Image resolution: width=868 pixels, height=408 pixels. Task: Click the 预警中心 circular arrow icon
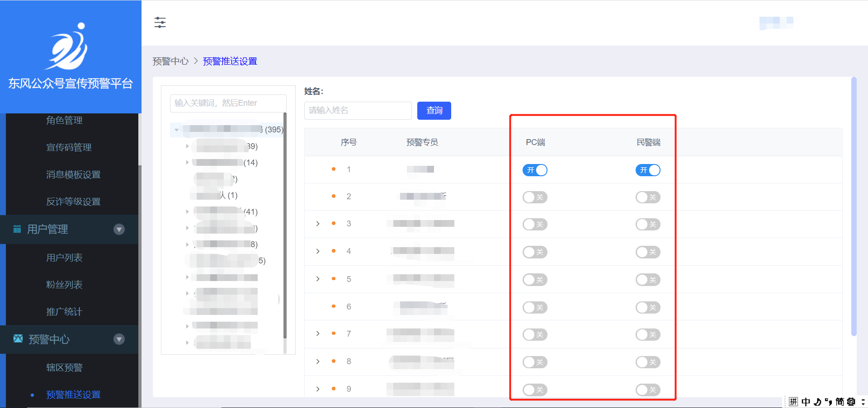pyautogui.click(x=119, y=339)
